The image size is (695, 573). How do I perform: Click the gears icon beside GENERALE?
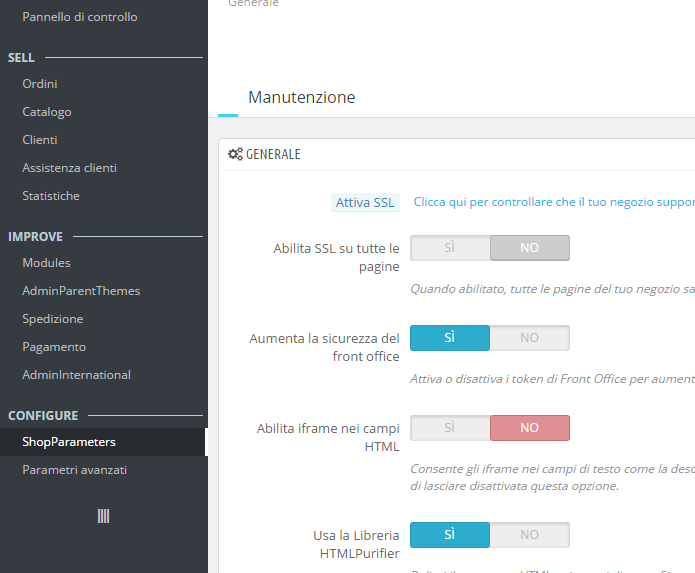coord(235,154)
